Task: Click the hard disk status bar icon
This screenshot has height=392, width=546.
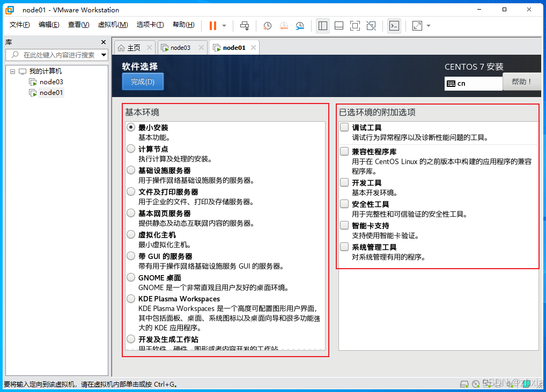Action: [x=464, y=384]
